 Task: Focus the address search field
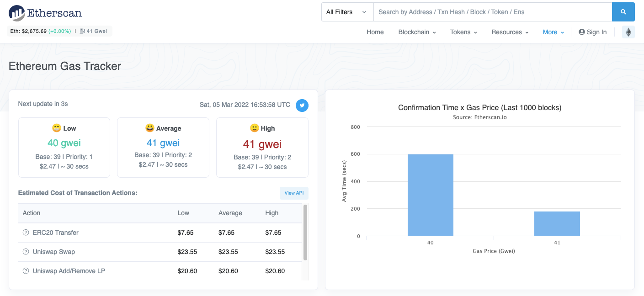493,12
